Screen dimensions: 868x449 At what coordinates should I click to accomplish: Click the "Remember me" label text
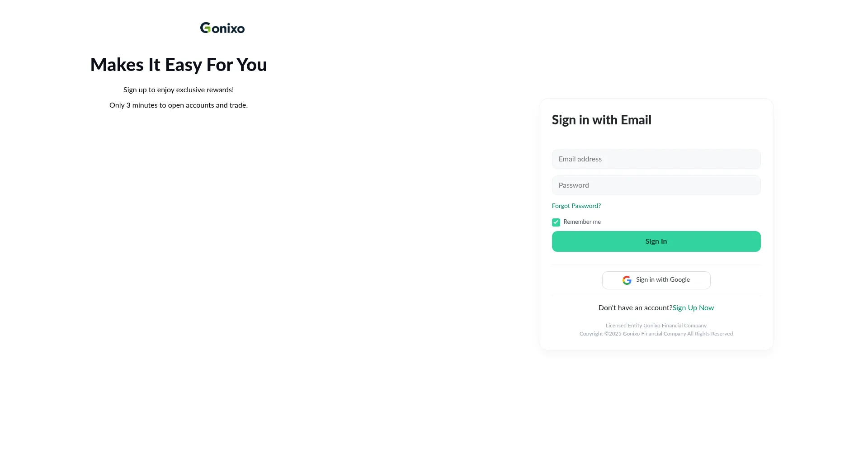[x=582, y=222]
